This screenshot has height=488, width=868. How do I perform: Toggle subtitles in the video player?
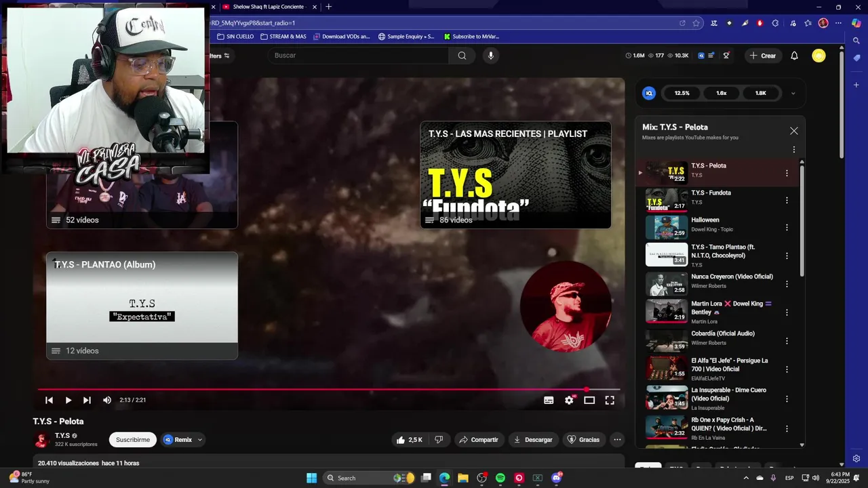point(549,400)
